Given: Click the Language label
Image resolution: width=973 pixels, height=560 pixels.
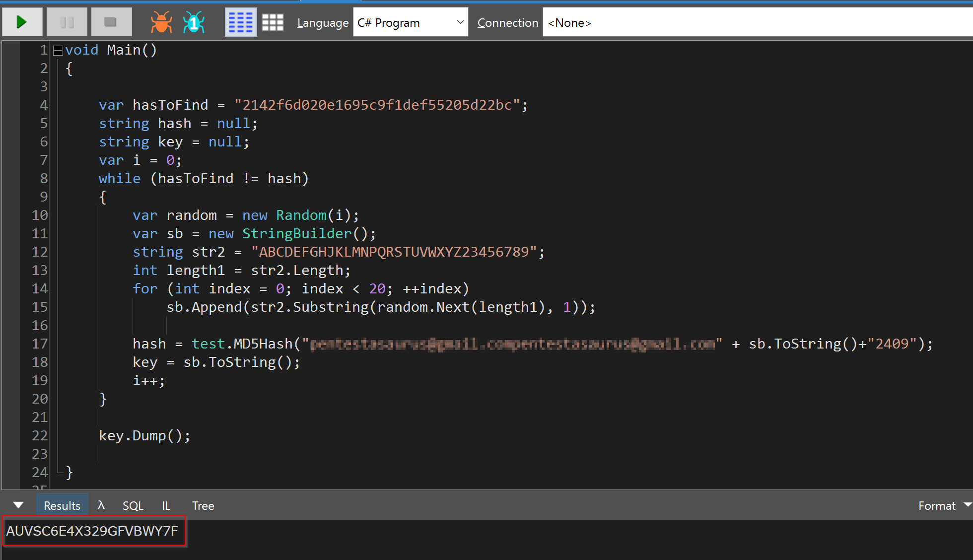Looking at the screenshot, I should (323, 23).
